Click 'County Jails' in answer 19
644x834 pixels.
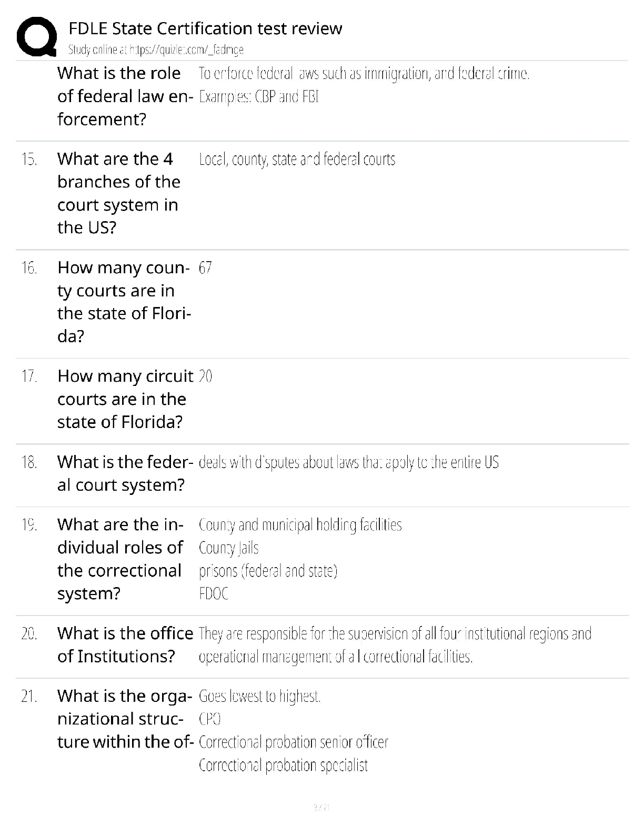click(x=228, y=548)
